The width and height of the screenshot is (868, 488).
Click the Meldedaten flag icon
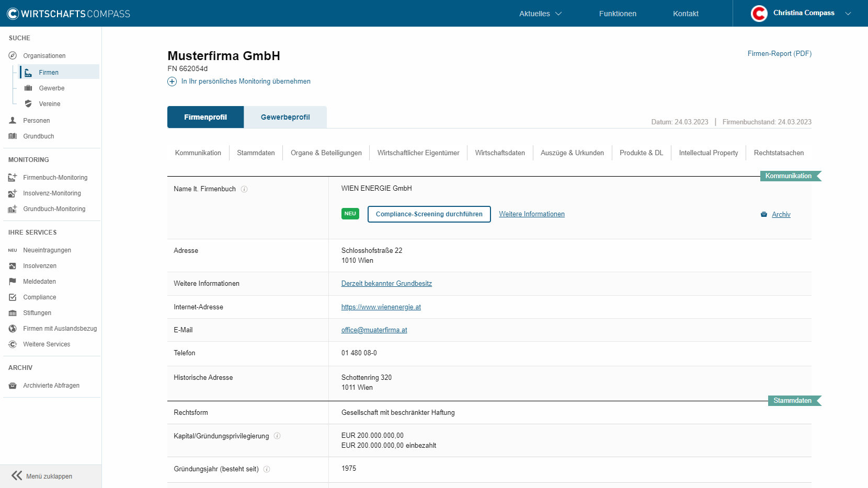point(13,281)
